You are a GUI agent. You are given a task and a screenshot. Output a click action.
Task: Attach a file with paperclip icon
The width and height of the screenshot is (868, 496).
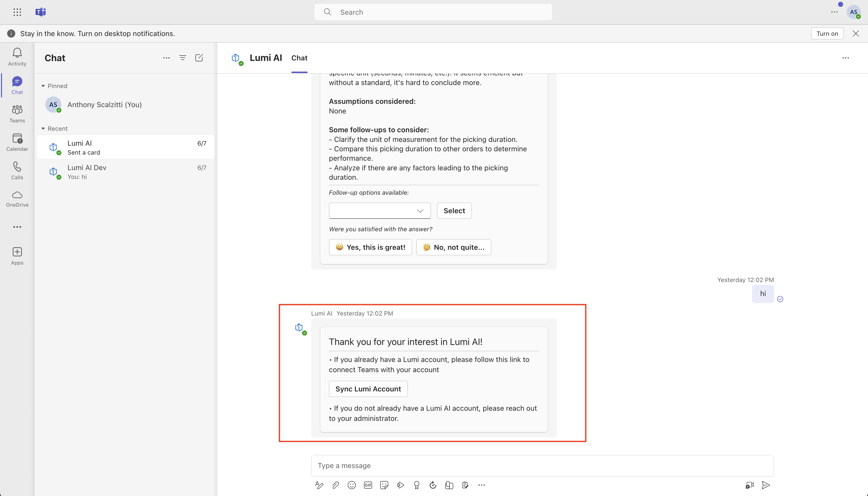coord(336,485)
